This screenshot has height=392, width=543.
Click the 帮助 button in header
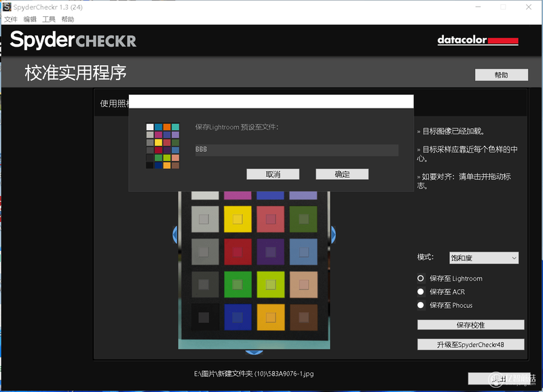502,75
